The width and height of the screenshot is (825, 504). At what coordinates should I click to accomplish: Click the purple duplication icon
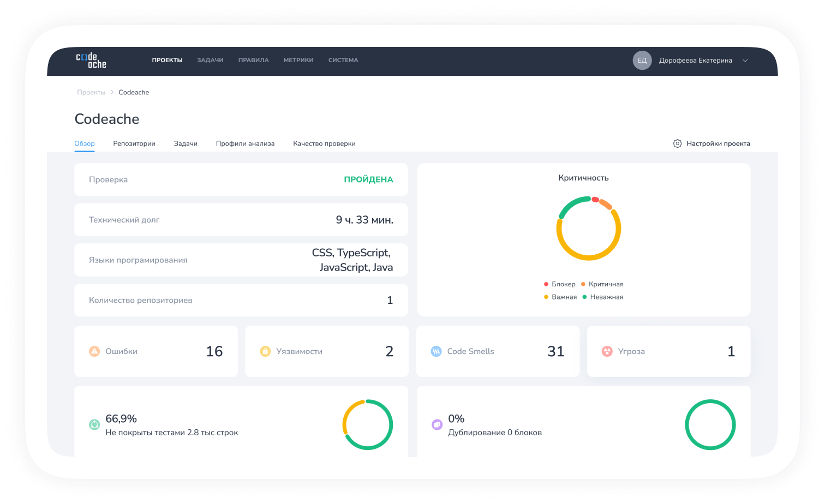point(437,424)
